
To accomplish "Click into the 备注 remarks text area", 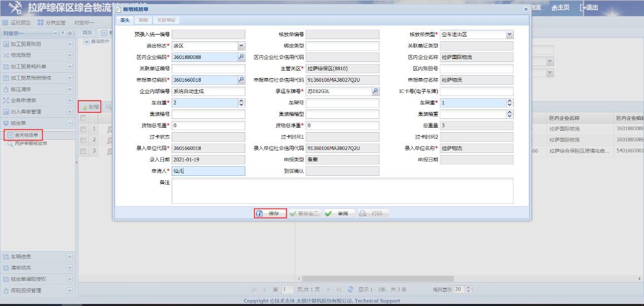I will point(342,191).
